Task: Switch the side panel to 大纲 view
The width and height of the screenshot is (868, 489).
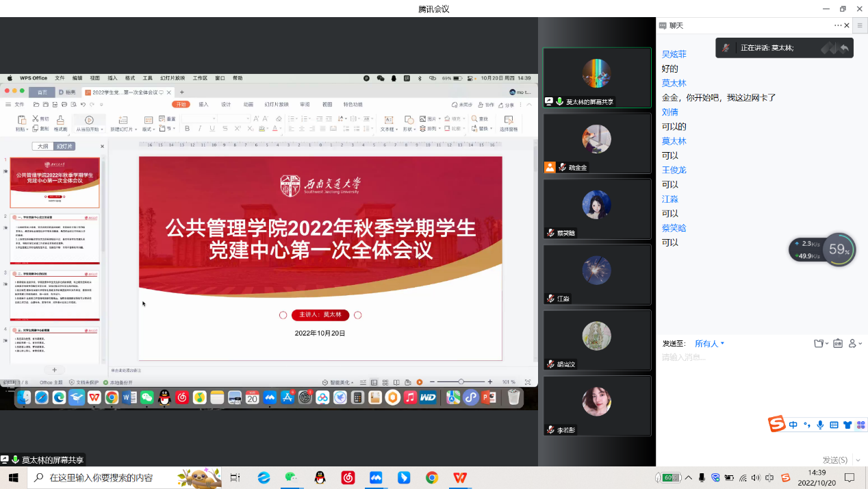Action: pyautogui.click(x=43, y=147)
